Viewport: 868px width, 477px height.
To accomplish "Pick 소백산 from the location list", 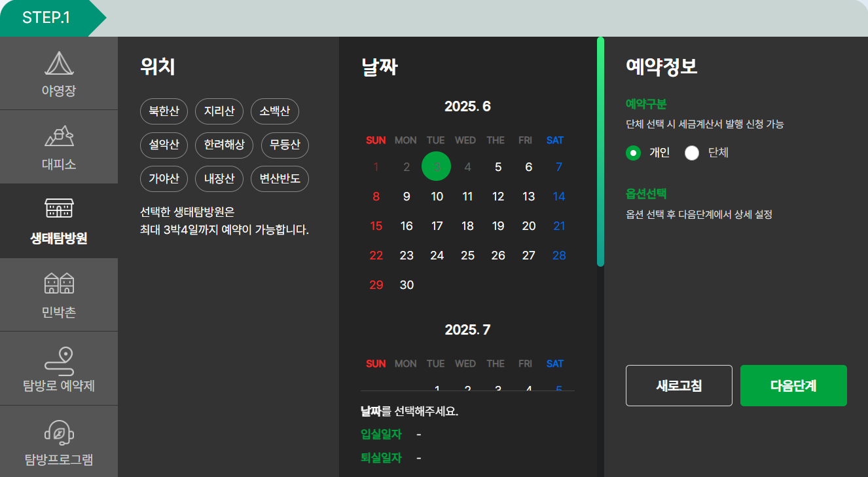I will pos(274,111).
